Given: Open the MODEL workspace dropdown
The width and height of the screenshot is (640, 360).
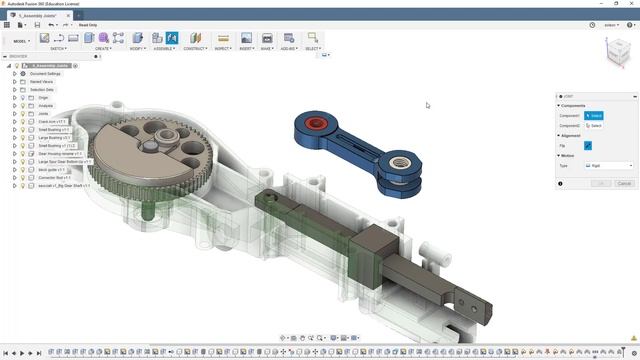Looking at the screenshot, I should (22, 41).
